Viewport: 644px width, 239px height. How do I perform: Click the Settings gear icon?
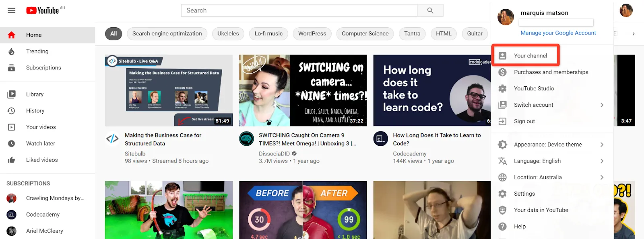tap(502, 194)
